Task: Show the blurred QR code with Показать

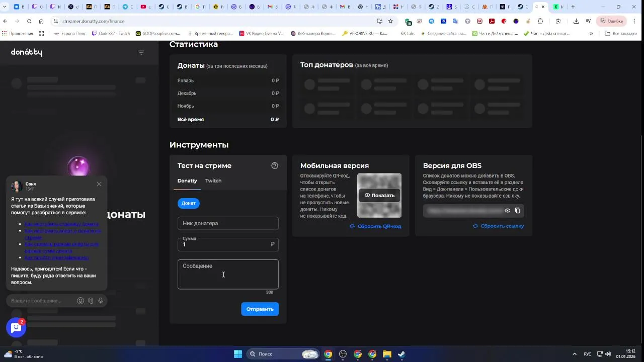Action: tap(379, 195)
